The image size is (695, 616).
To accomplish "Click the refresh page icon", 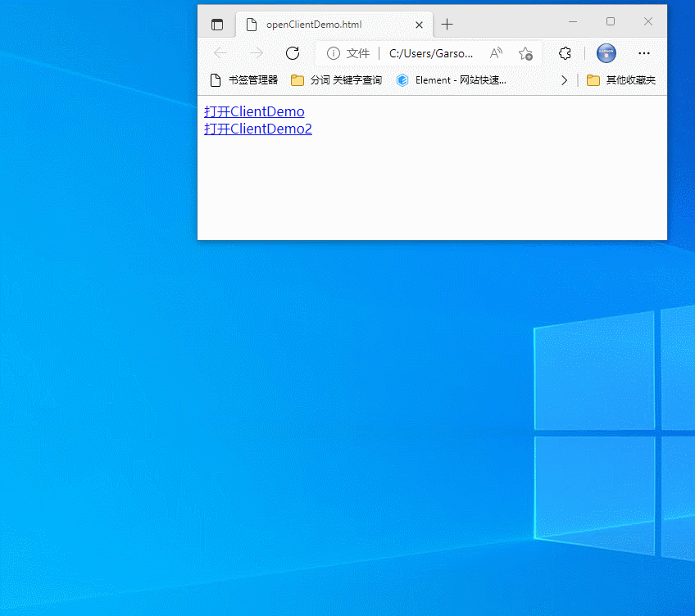I will 293,53.
